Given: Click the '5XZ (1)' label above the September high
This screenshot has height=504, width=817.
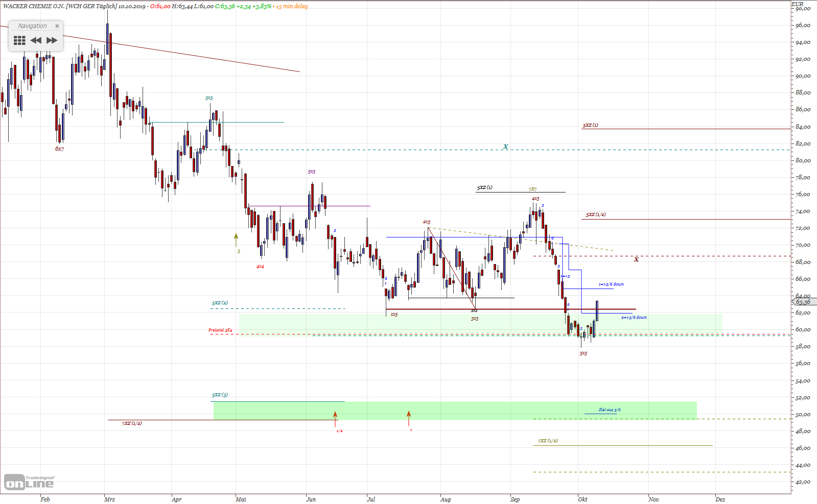Looking at the screenshot, I should [484, 187].
